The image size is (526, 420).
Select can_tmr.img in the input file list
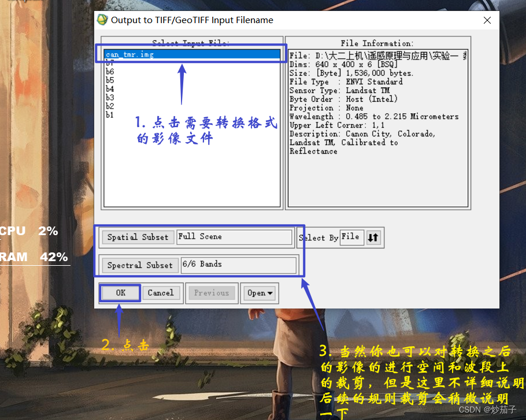tap(192, 54)
